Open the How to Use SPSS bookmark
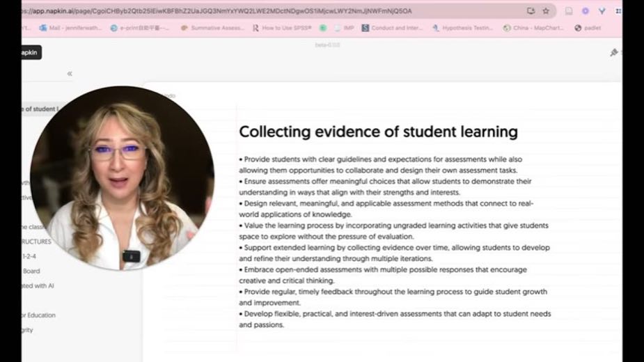Image resolution: width=644 pixels, height=362 pixels. coord(282,28)
